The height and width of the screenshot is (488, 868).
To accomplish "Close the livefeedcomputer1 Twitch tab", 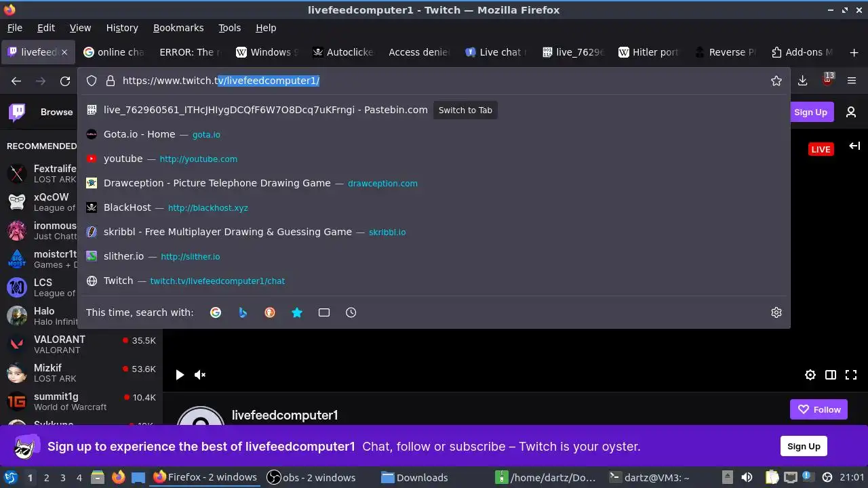I will pyautogui.click(x=64, y=52).
